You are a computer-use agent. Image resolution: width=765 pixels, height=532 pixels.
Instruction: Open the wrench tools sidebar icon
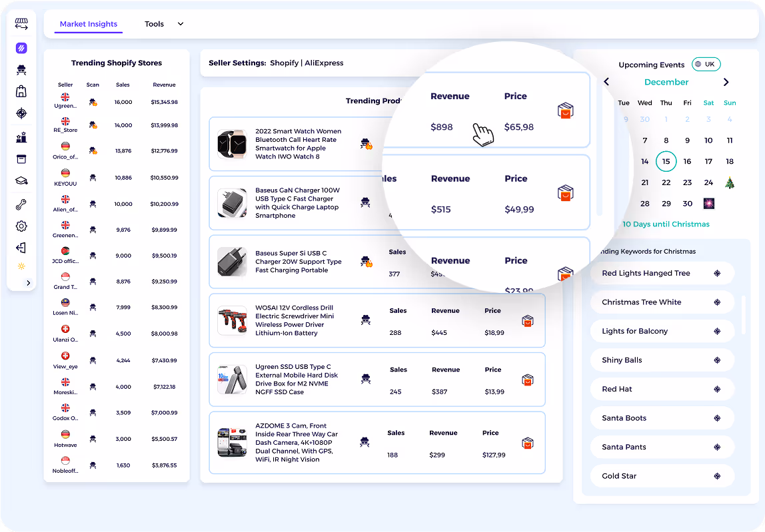pos(21,204)
